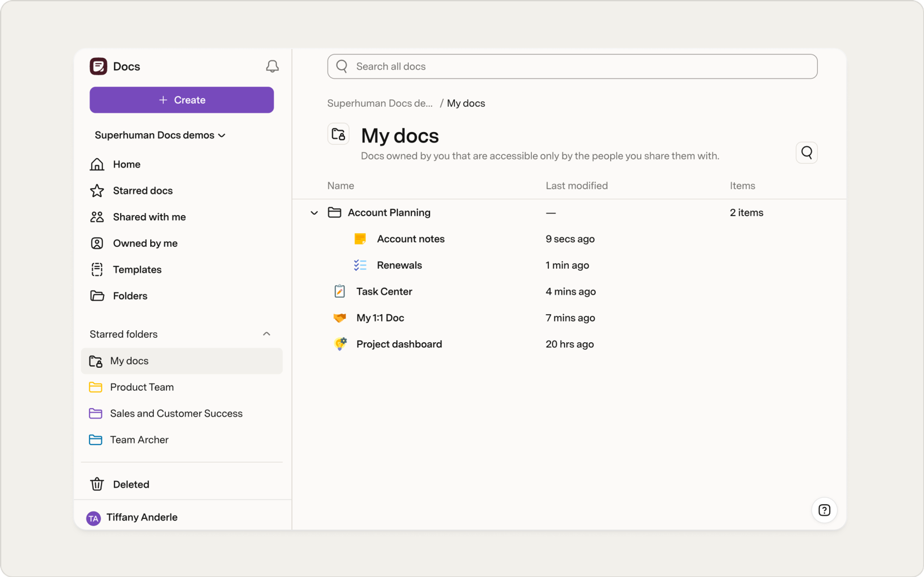Open the Task Center doc
Viewport: 924px width, 577px height.
tap(384, 292)
